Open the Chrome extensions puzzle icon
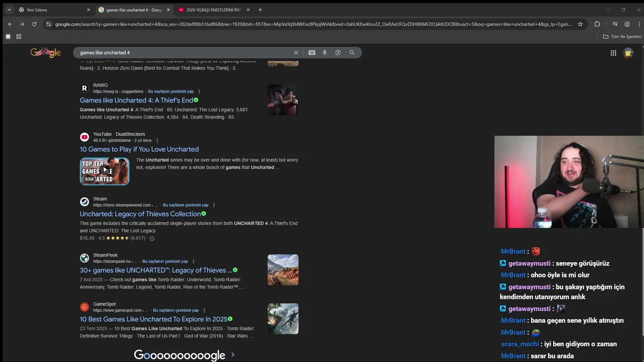This screenshot has height=362, width=644. 597,24
